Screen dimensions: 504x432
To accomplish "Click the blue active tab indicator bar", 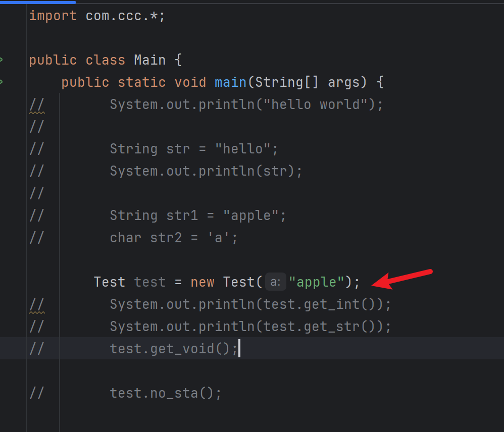I will click(38, 2).
